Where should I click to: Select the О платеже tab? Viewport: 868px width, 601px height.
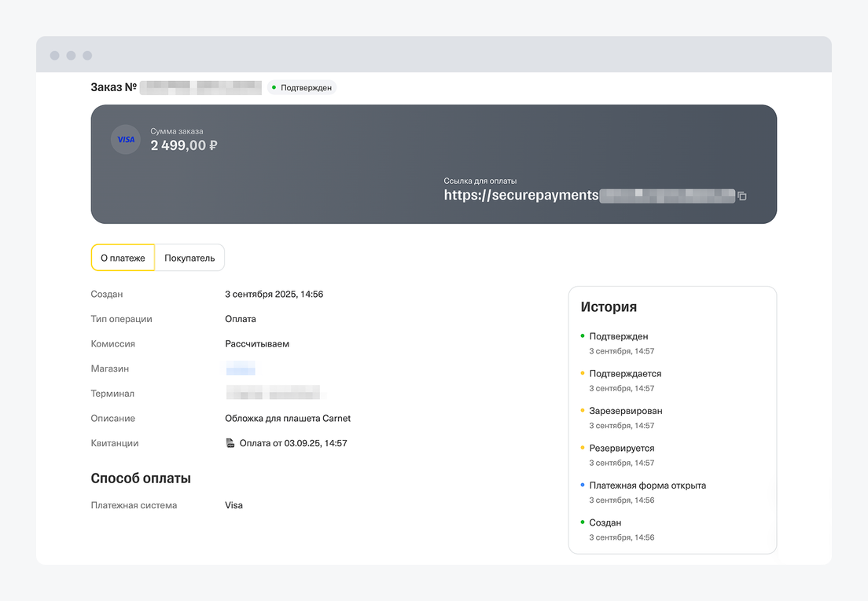123,258
